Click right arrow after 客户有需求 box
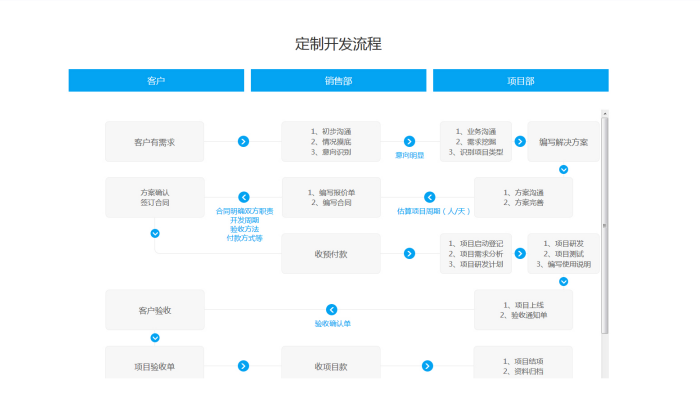 click(x=243, y=142)
